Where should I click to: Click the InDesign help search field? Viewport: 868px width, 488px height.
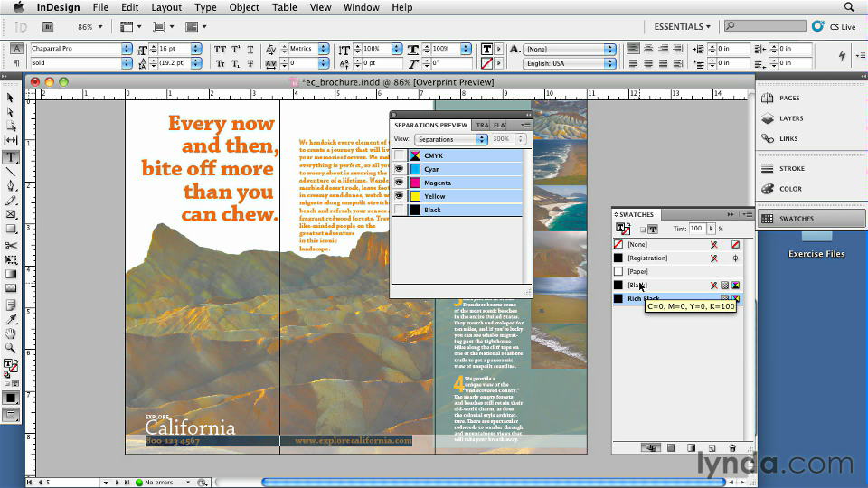click(x=765, y=26)
